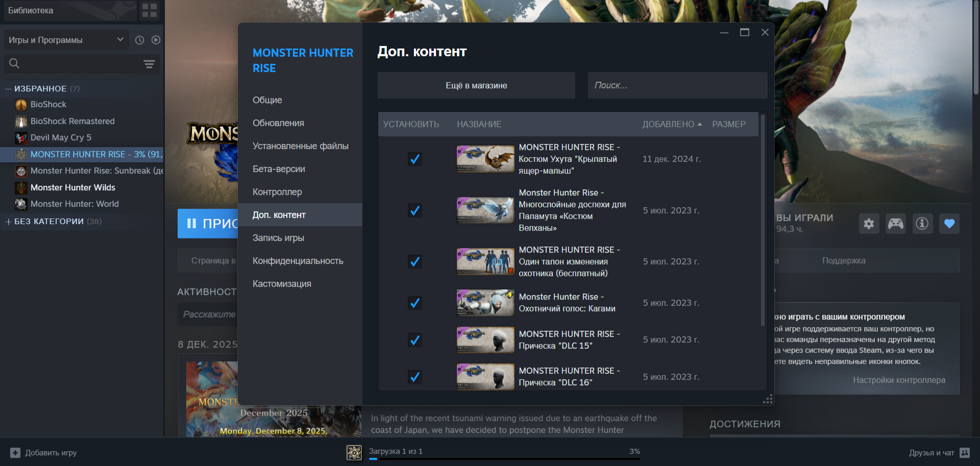Click the Костюм Ухута DLC thumbnail
The image size is (980, 466).
[x=485, y=159]
